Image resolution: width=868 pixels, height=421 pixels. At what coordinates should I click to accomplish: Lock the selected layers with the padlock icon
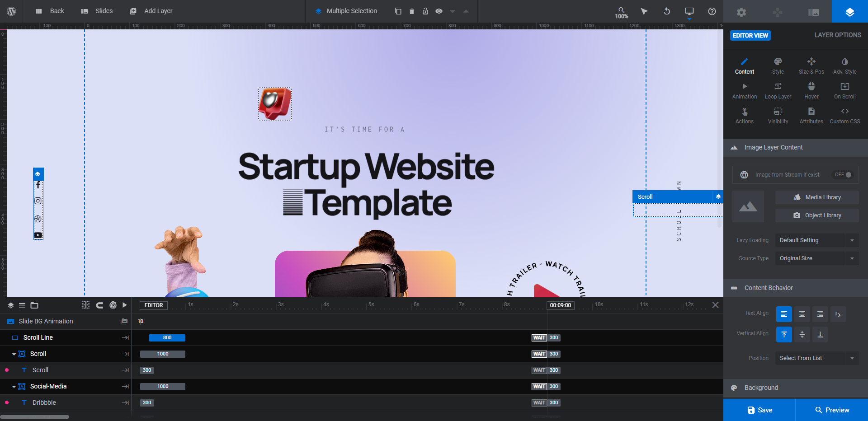[425, 11]
